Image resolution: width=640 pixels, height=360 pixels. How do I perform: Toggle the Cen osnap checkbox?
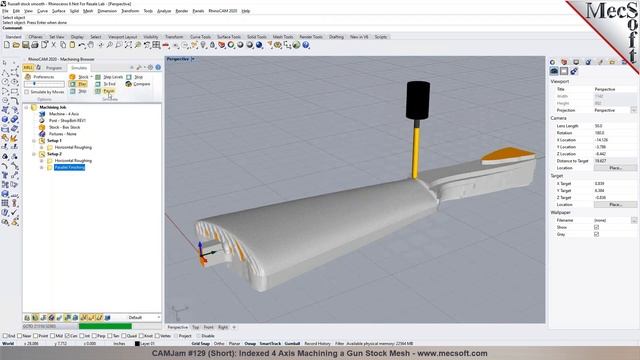coord(67,336)
